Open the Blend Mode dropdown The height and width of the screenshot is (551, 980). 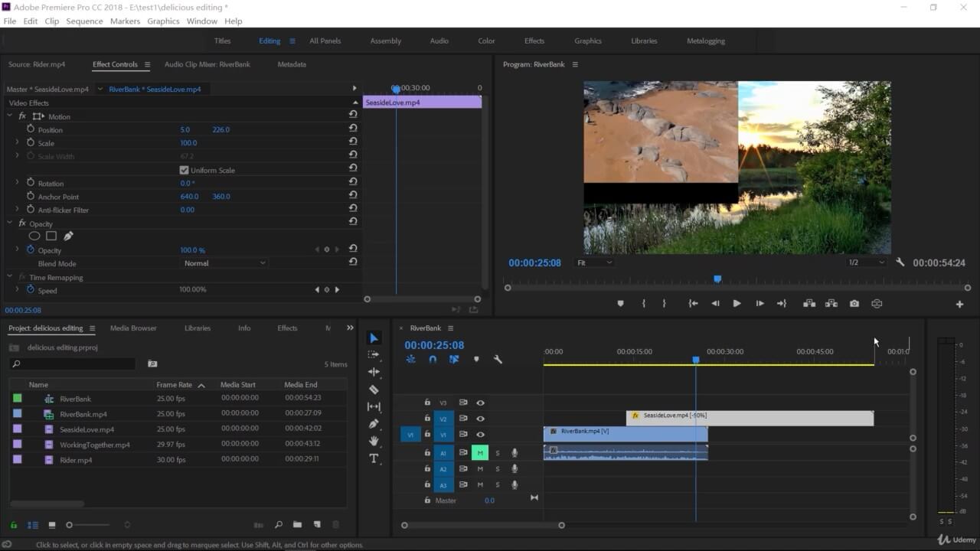click(x=224, y=263)
